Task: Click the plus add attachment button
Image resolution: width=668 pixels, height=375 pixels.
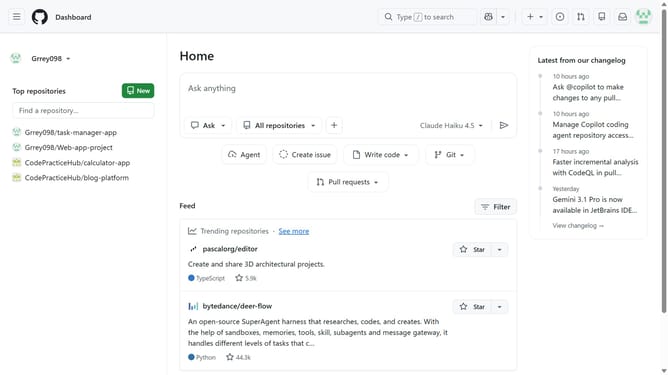Action: (x=334, y=125)
